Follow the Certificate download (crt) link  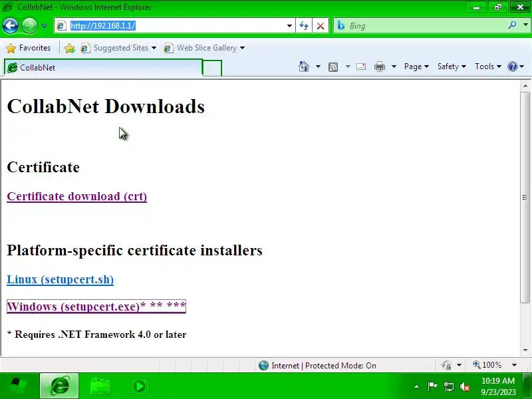click(x=76, y=196)
